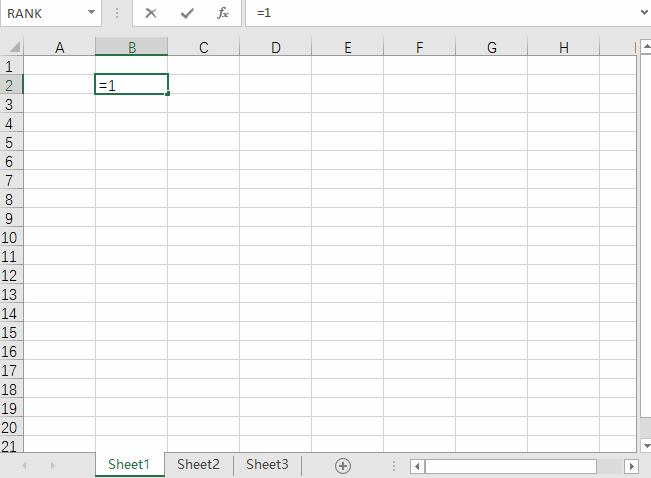Select row 15 header
This screenshot has height=478, width=651.
12,332
